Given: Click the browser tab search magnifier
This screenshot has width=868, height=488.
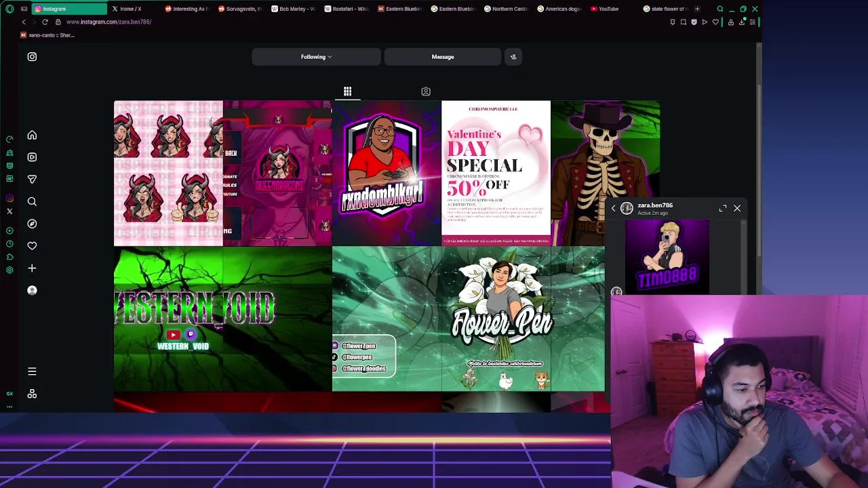Looking at the screenshot, I should click(x=720, y=9).
